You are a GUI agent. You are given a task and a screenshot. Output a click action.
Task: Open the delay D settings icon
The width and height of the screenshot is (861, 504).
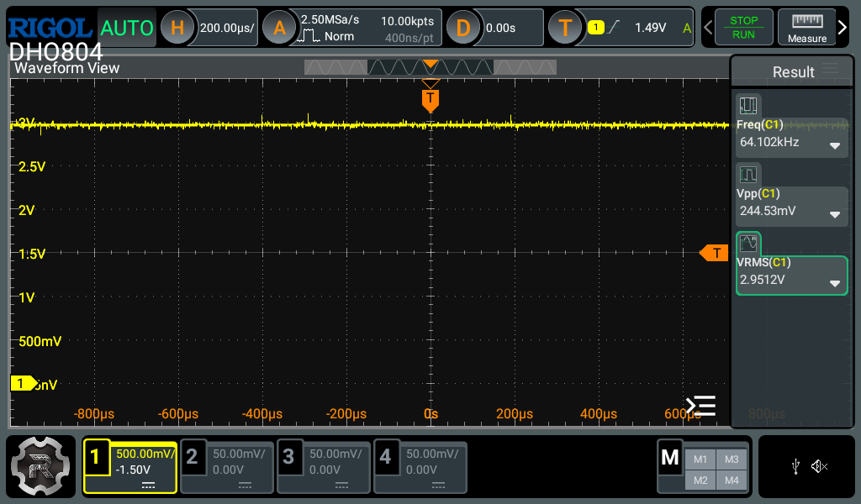(462, 28)
